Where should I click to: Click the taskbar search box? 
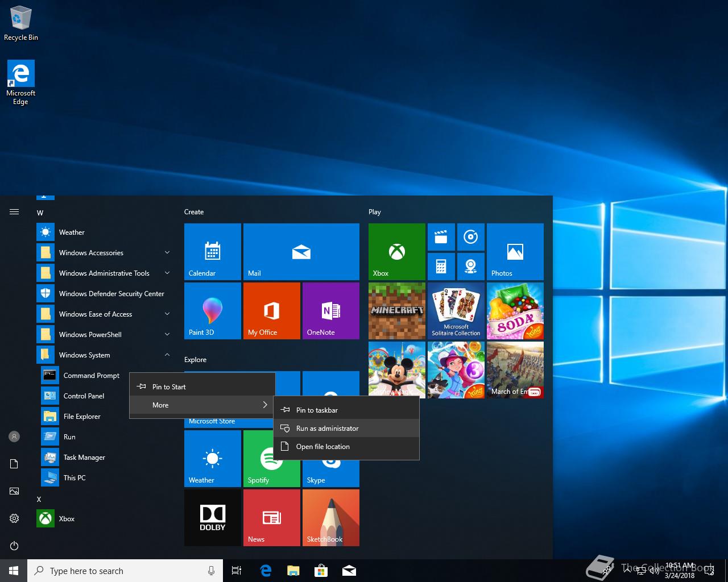tap(125, 571)
